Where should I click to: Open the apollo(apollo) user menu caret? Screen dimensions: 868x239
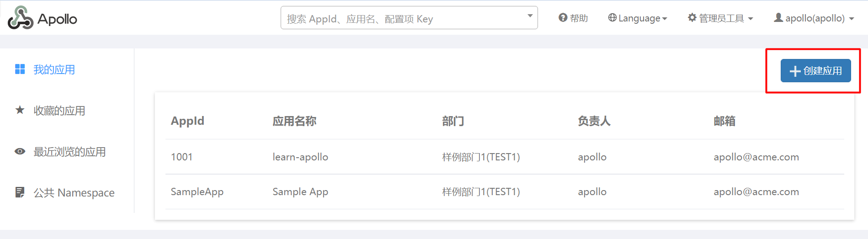coord(852,19)
